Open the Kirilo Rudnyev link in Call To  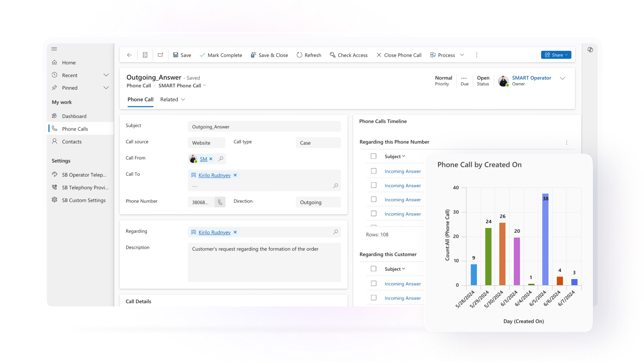pos(214,175)
